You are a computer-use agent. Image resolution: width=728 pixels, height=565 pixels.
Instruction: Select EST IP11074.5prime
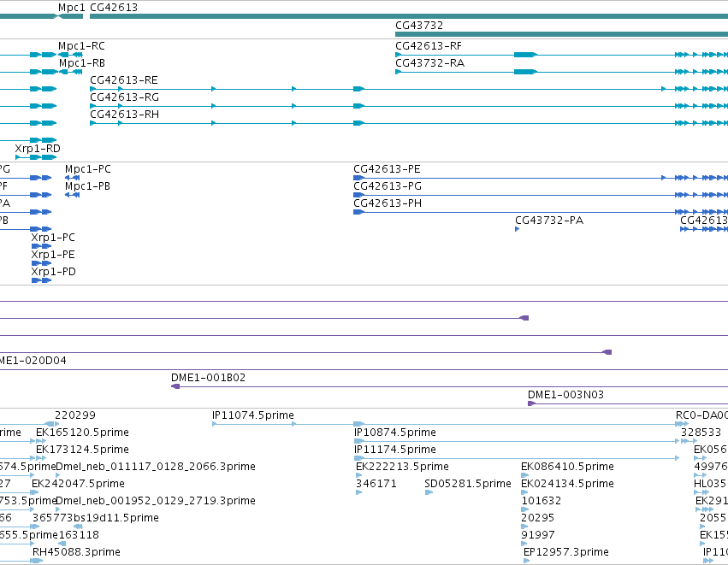point(253,415)
